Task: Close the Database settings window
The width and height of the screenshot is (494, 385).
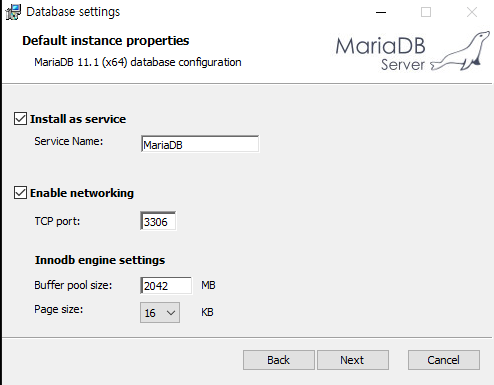Action: 472,12
